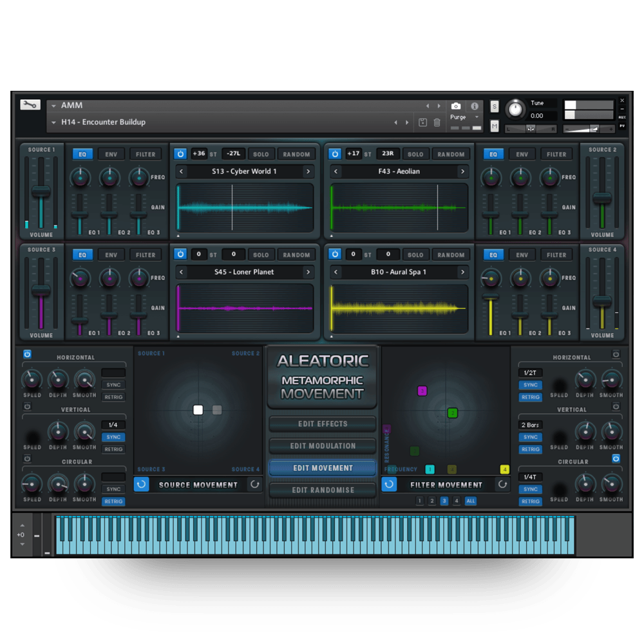Click the camera snapshot icon
The image size is (644, 644).
456,106
